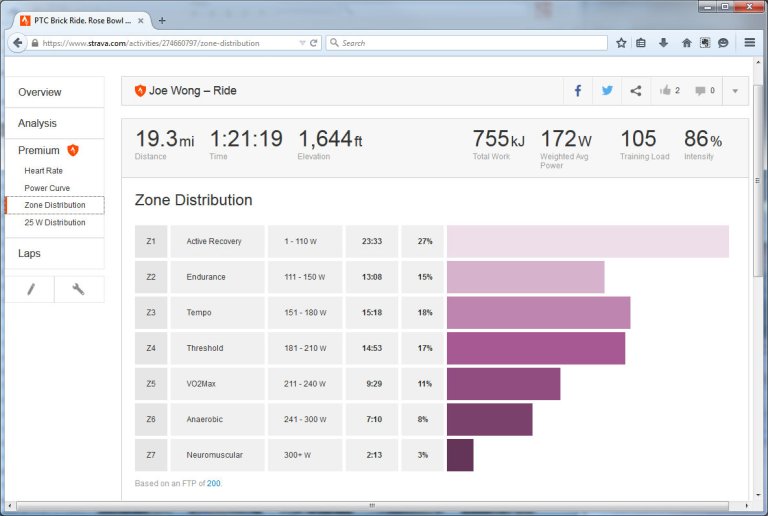Close the PTC Brick Ride tab
768x516 pixels.
coord(141,21)
